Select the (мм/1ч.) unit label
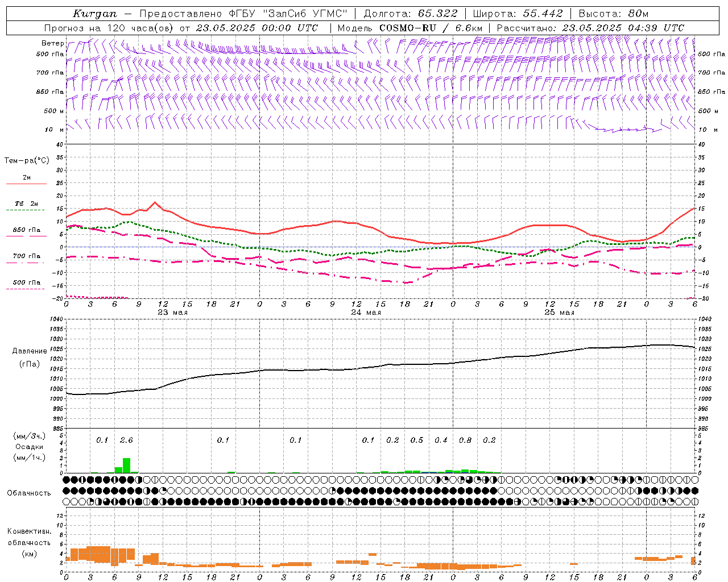 (30, 458)
